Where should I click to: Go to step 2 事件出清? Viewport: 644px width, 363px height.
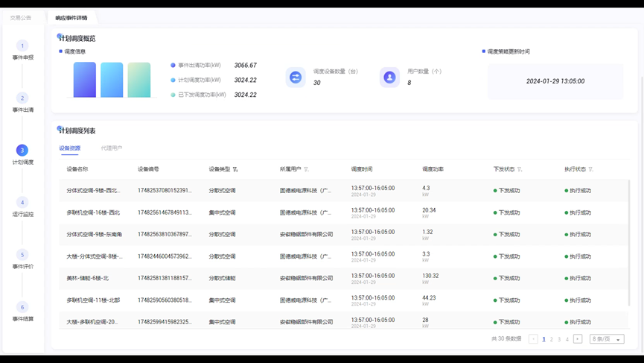[x=22, y=102]
